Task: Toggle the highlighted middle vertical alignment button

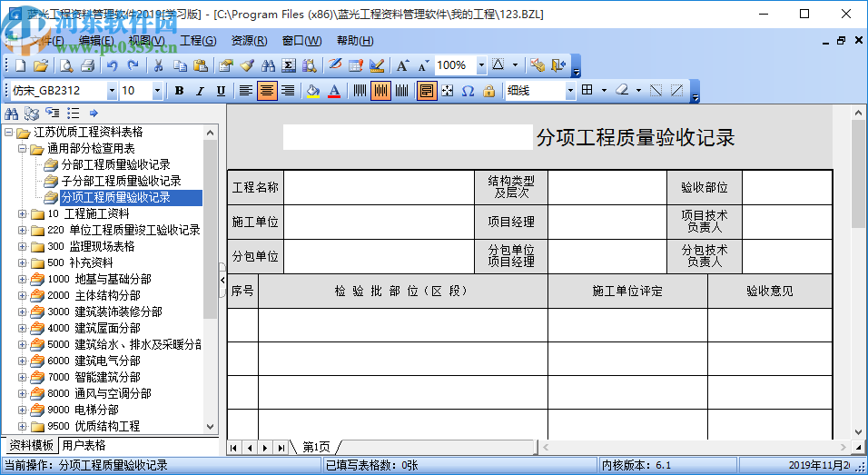Action: click(380, 91)
